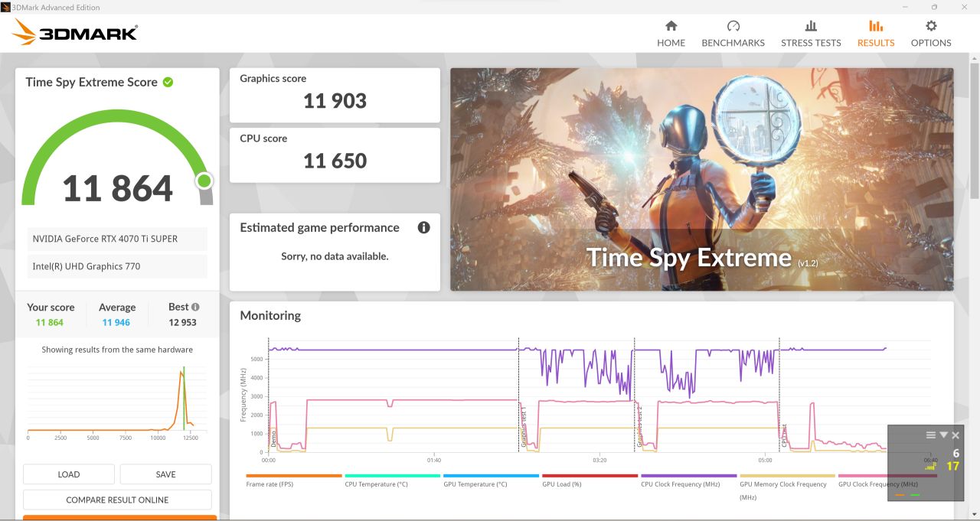The width and height of the screenshot is (980, 521).
Task: Go to the Home section
Action: 671,34
